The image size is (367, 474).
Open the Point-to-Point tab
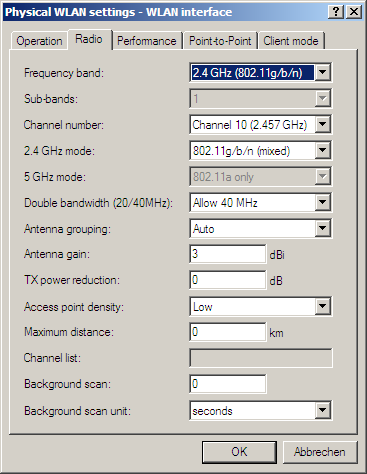[220, 41]
